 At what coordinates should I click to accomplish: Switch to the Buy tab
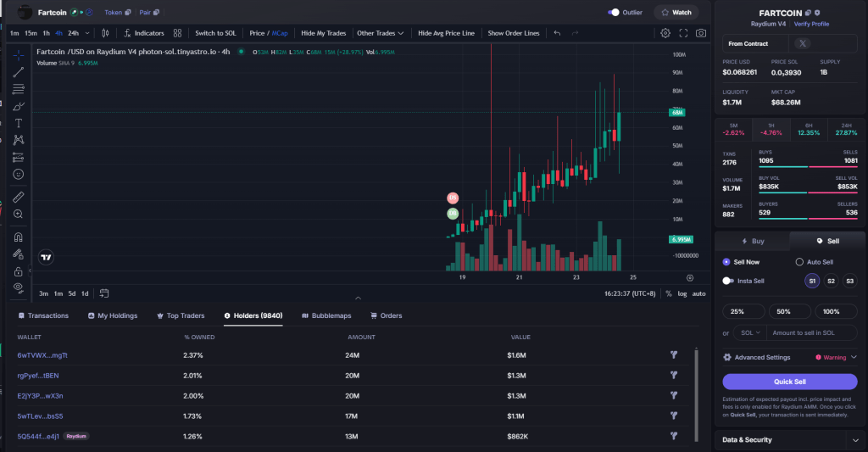coord(752,241)
